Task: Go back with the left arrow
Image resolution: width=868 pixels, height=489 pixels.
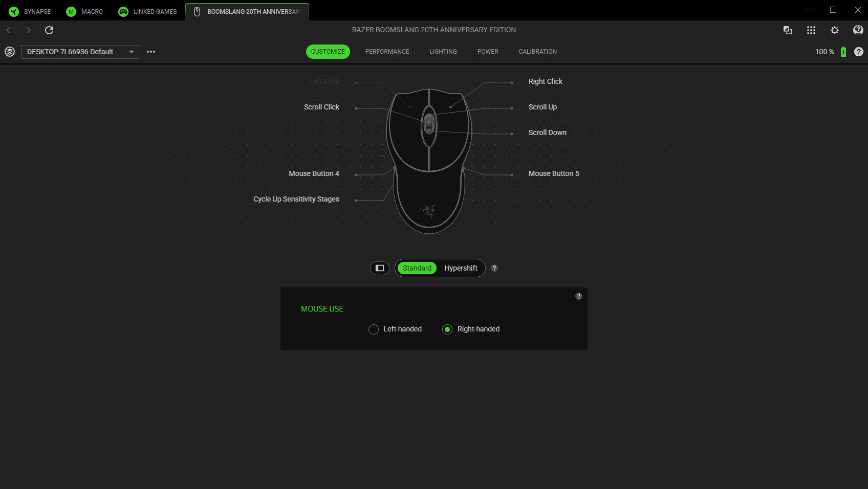Action: 9,30
